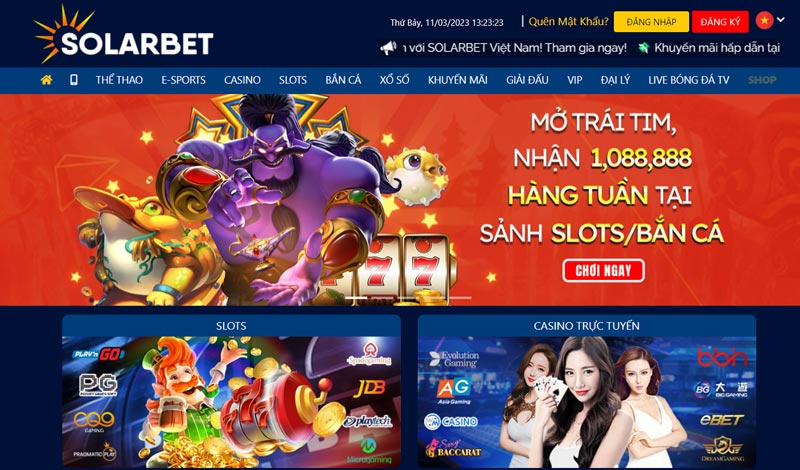Choose Evolution Gaming casino logo
The height and width of the screenshot is (470, 800).
454,359
